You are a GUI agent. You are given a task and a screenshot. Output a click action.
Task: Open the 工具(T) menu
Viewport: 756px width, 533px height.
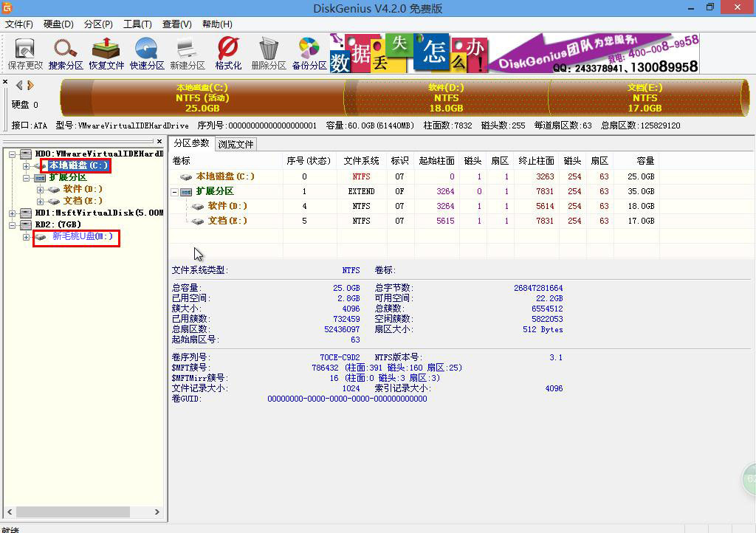click(x=137, y=24)
